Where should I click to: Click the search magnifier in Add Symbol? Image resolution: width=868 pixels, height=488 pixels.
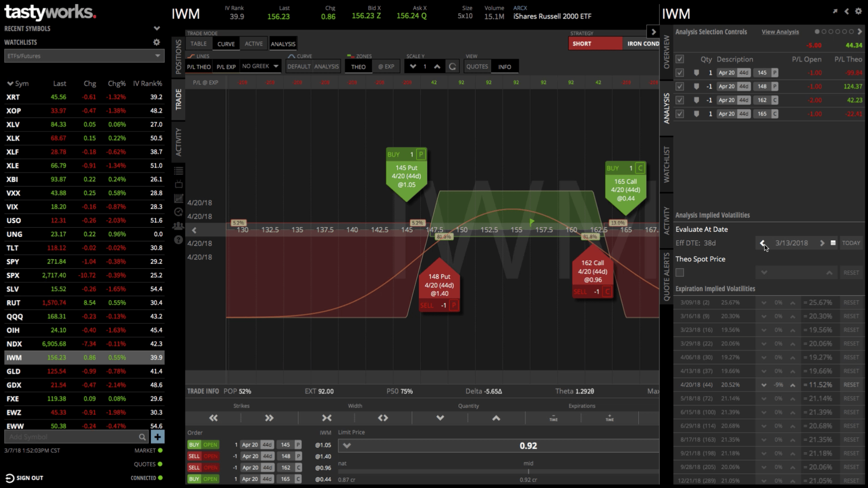[142, 437]
